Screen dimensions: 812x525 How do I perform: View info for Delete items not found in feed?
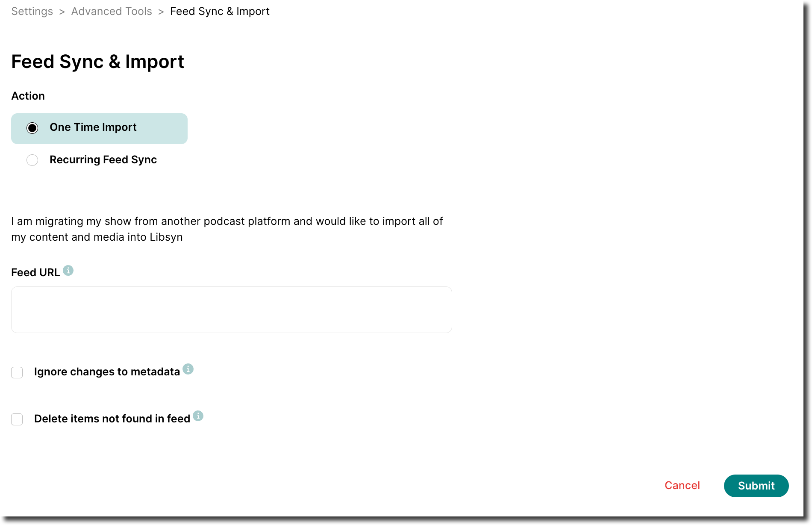(x=198, y=416)
